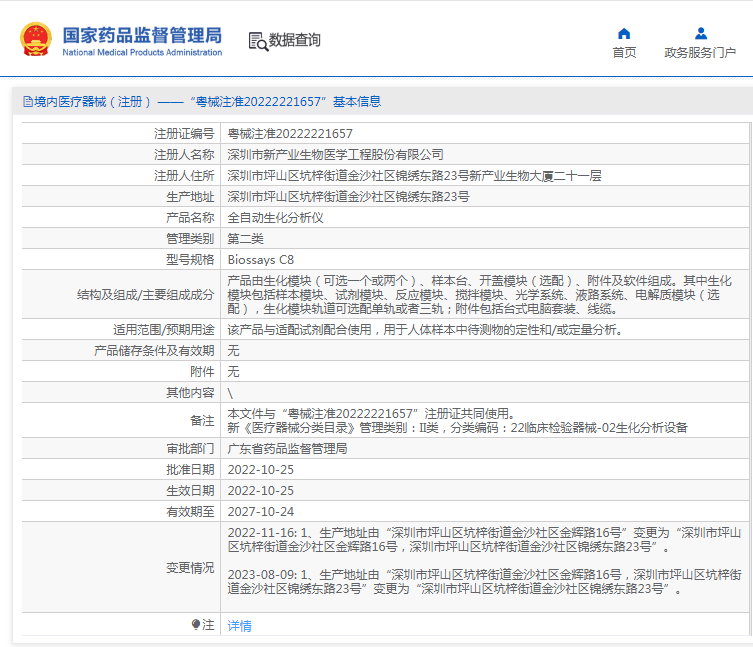
Task: Select 生效日期 value 2022-10-25
Action: (x=260, y=491)
